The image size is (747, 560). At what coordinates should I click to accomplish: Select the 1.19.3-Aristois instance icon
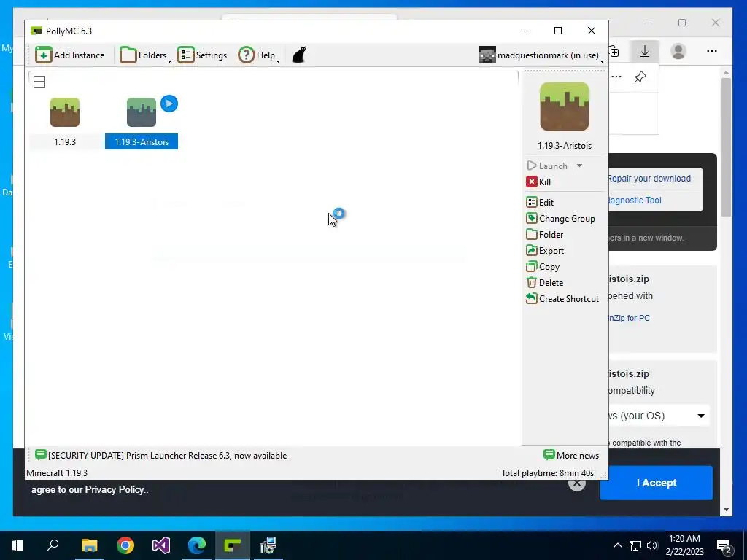click(x=142, y=112)
